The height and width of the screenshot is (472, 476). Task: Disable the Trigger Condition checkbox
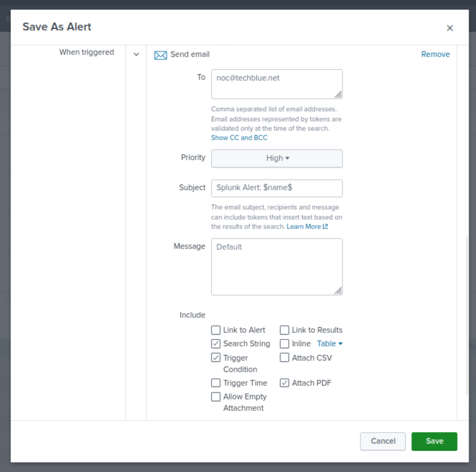point(216,358)
